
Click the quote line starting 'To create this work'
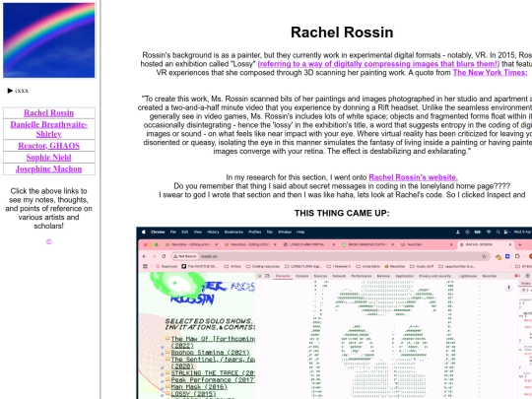coord(337,99)
